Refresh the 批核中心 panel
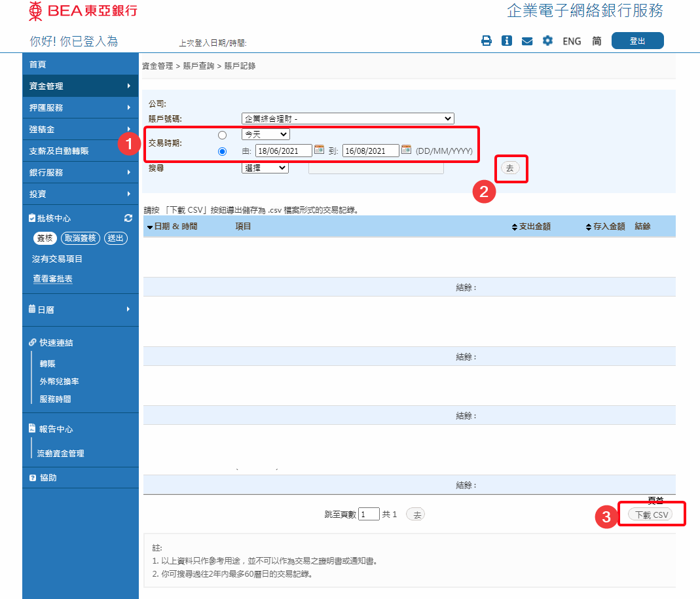The width and height of the screenshot is (700, 599). [128, 218]
